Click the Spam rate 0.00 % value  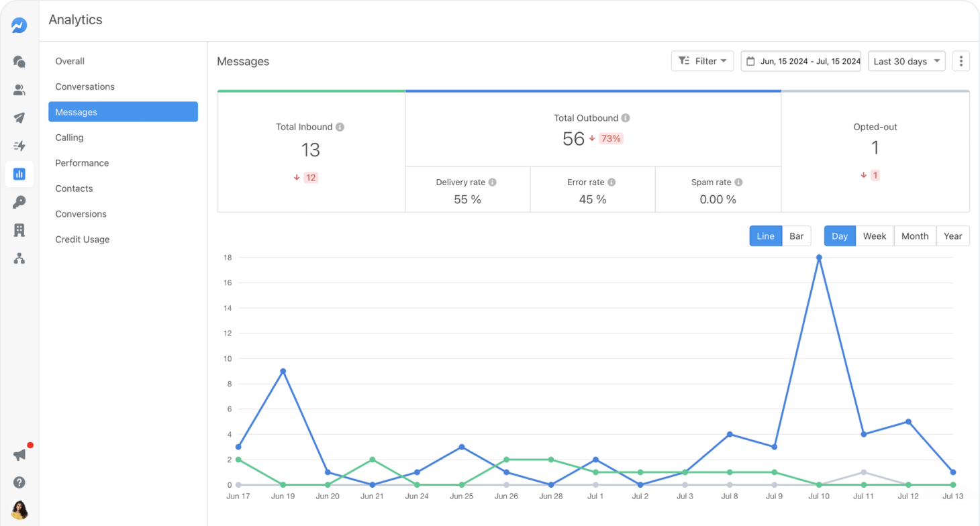tap(718, 200)
